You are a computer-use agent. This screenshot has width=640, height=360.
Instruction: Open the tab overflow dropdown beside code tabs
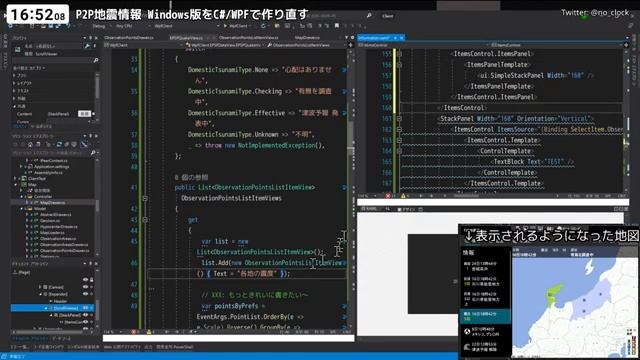point(347,38)
